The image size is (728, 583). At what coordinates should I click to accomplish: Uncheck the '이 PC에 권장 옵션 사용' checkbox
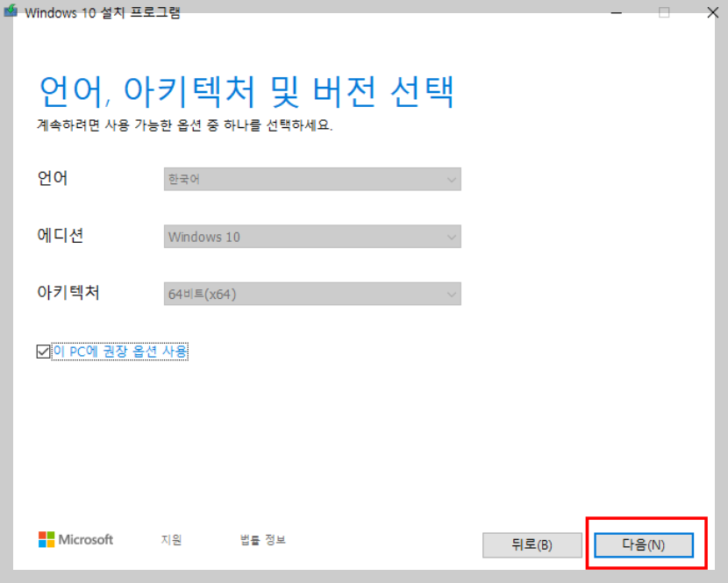click(43, 352)
